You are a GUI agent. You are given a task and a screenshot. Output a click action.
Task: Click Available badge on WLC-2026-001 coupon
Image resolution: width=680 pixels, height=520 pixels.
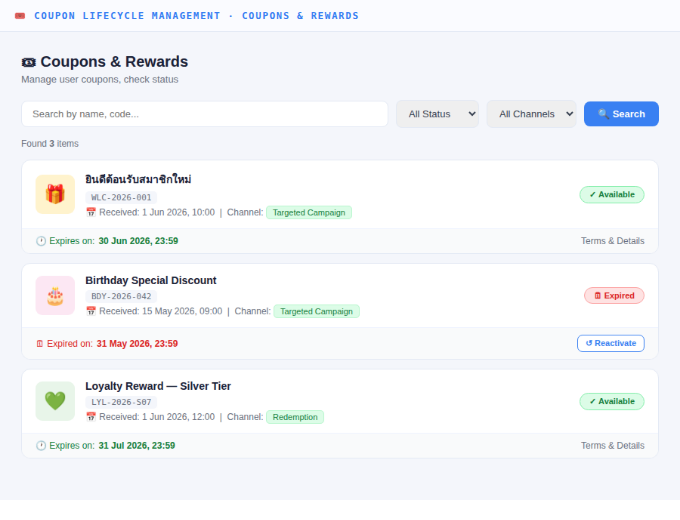coord(612,195)
